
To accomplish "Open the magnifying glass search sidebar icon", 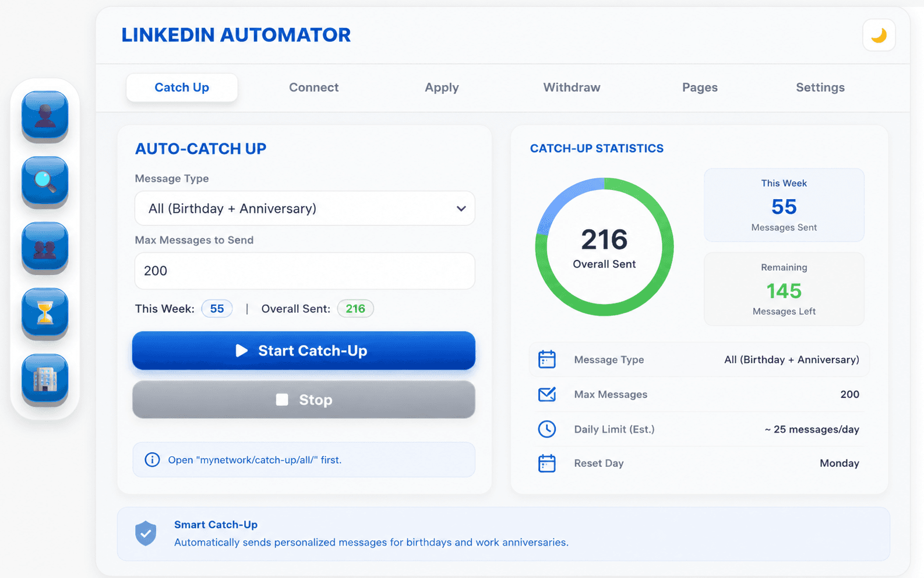I will pos(45,182).
